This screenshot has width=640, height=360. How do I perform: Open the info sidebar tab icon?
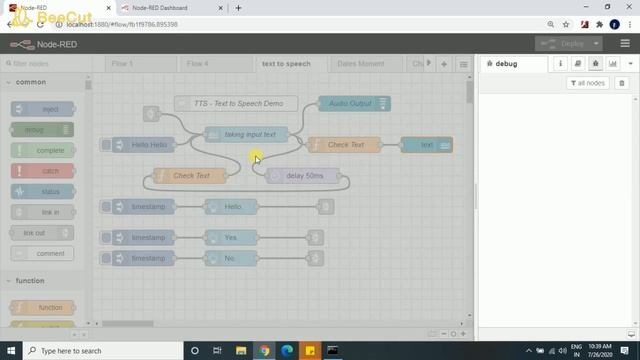coord(560,64)
